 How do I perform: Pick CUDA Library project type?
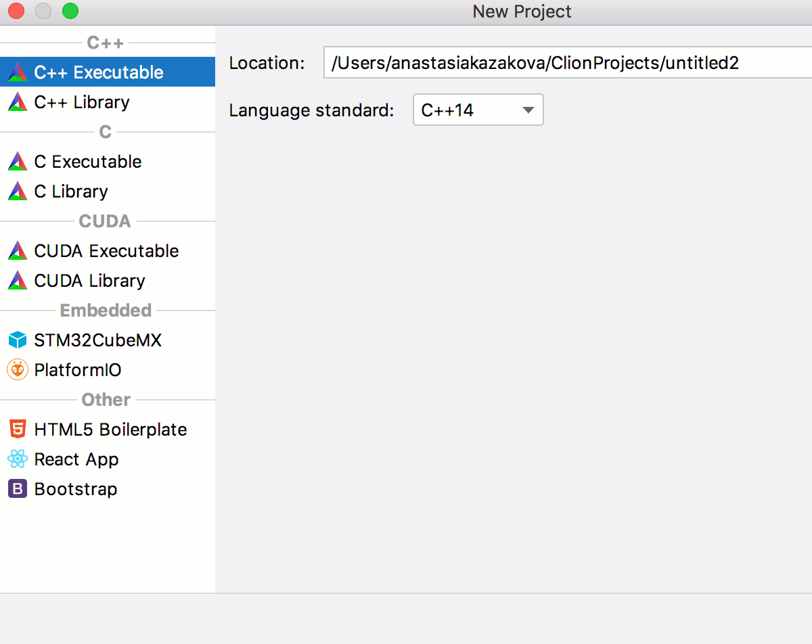tap(108, 280)
